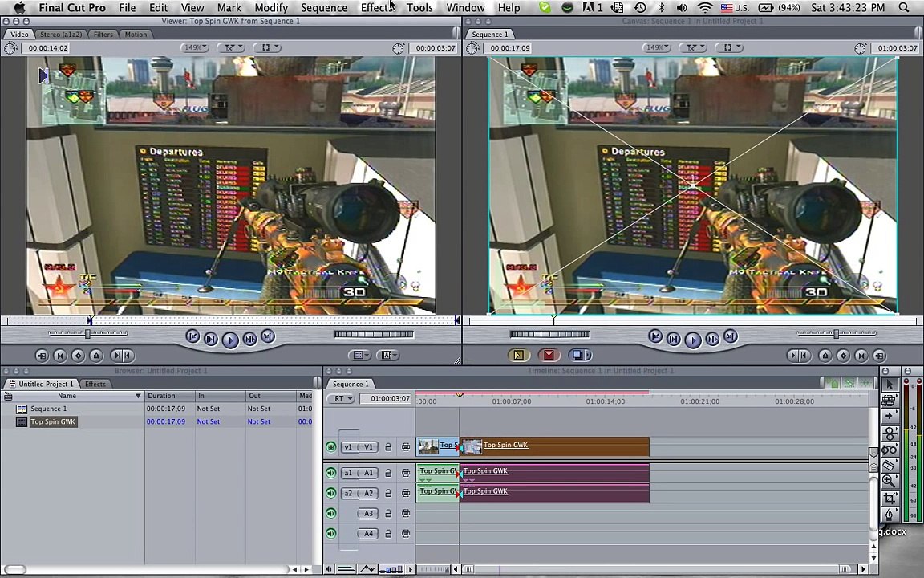Image resolution: width=924 pixels, height=578 pixels.
Task: Click Mark Clip button in Canvas
Action: [x=861, y=356]
